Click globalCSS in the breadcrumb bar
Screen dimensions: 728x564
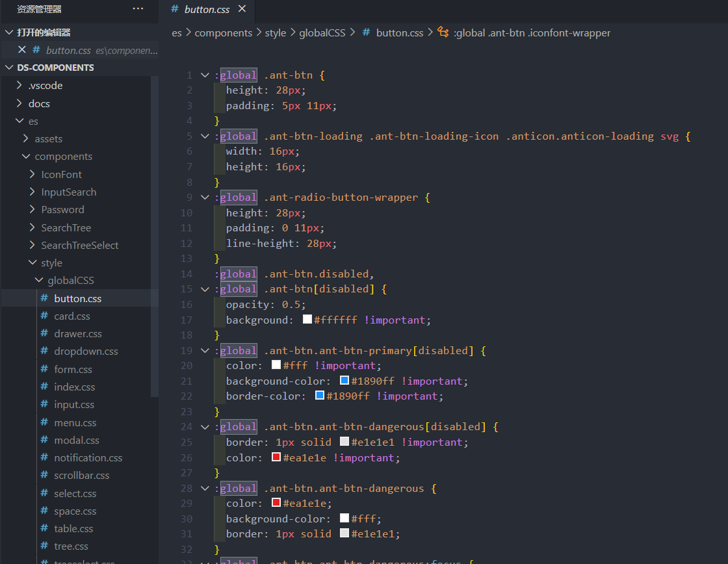(x=322, y=32)
